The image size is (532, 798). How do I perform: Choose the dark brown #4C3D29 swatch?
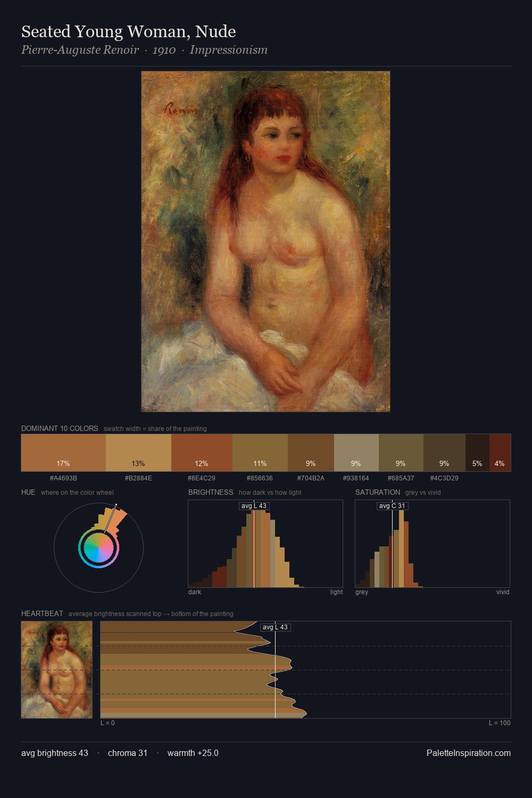pyautogui.click(x=444, y=453)
